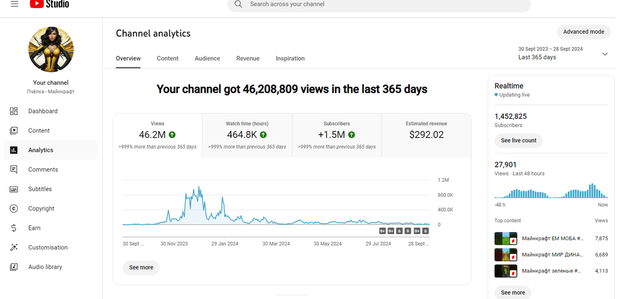The image size is (644, 299).
Task: Click the Advanced mode button
Action: tap(583, 32)
